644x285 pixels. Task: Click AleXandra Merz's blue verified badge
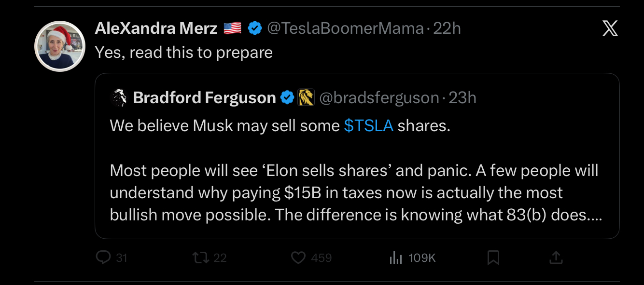click(254, 28)
